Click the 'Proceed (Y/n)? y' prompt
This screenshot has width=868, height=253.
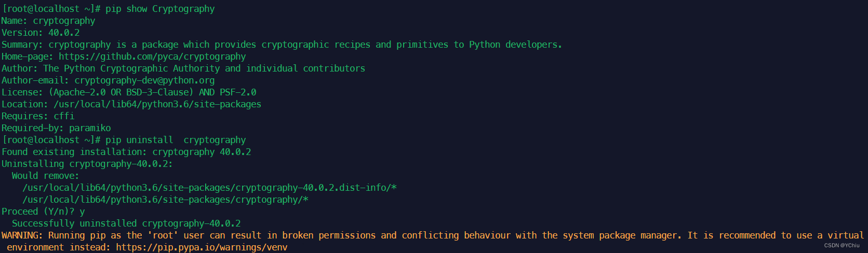[43, 212]
